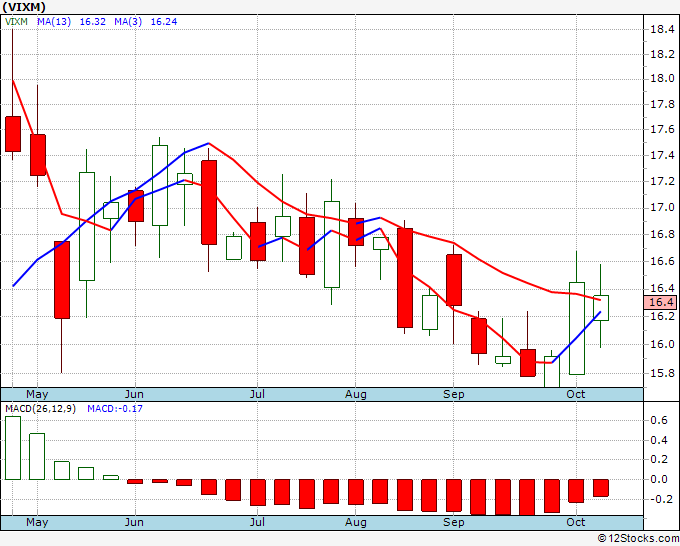Click the 16.6 price axis label
This screenshot has height=546, width=680.
pos(662,261)
